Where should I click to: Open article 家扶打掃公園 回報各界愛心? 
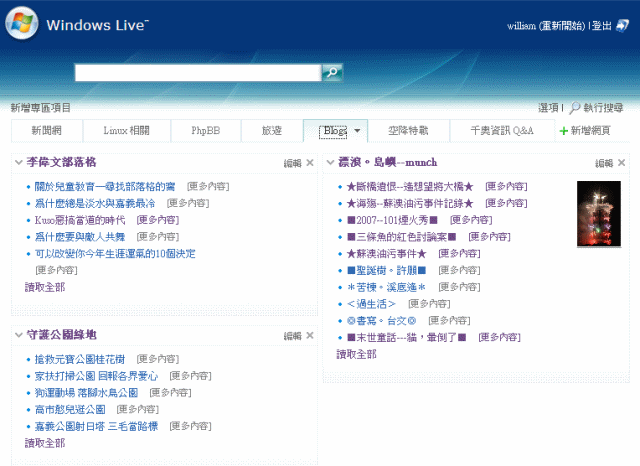(x=96, y=376)
